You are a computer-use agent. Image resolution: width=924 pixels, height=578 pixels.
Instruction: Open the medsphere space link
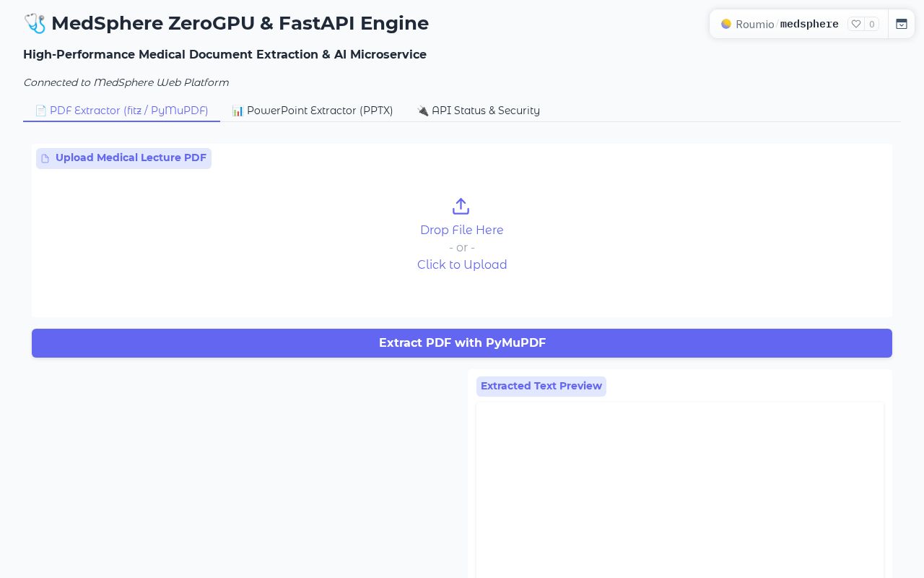coord(809,24)
